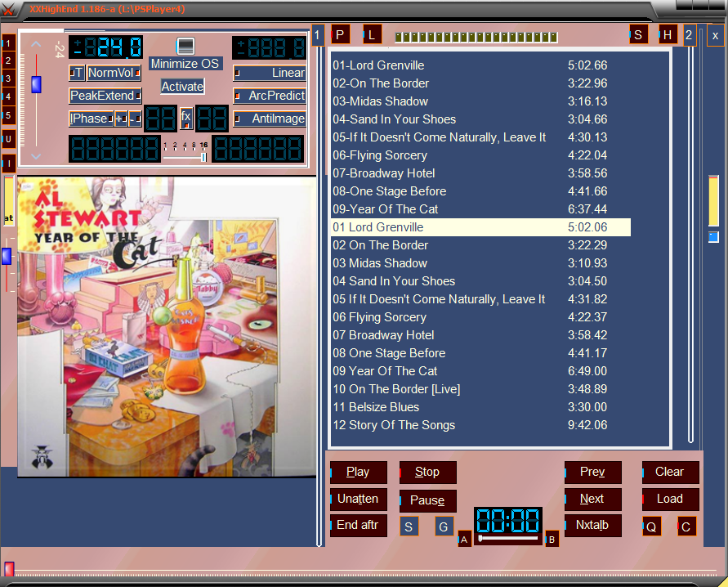Click the Nxtalb button
728x587 pixels.
[x=593, y=525]
